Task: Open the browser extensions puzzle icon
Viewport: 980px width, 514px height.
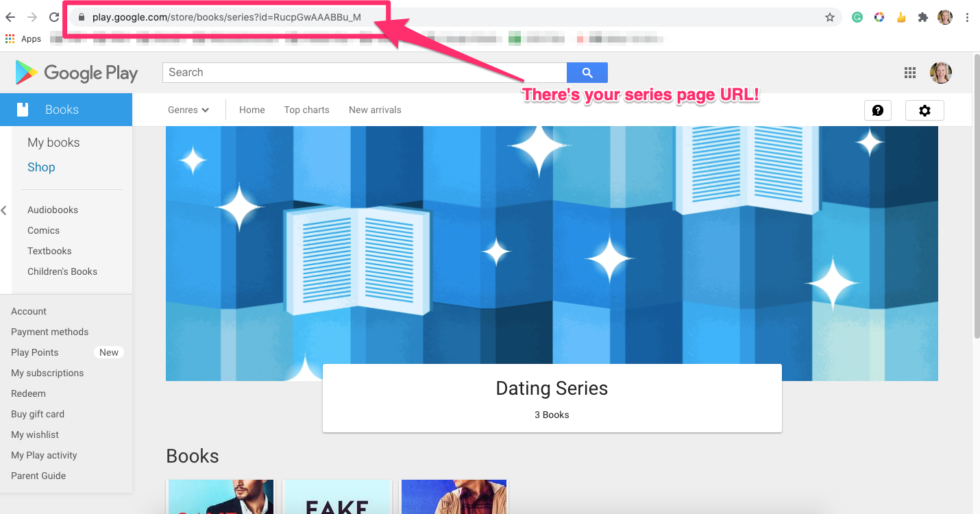Action: click(923, 18)
